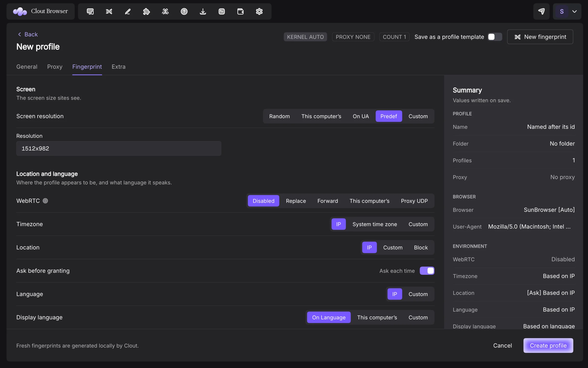Choose Custom for Screen resolution
The image size is (588, 368).
(x=418, y=116)
